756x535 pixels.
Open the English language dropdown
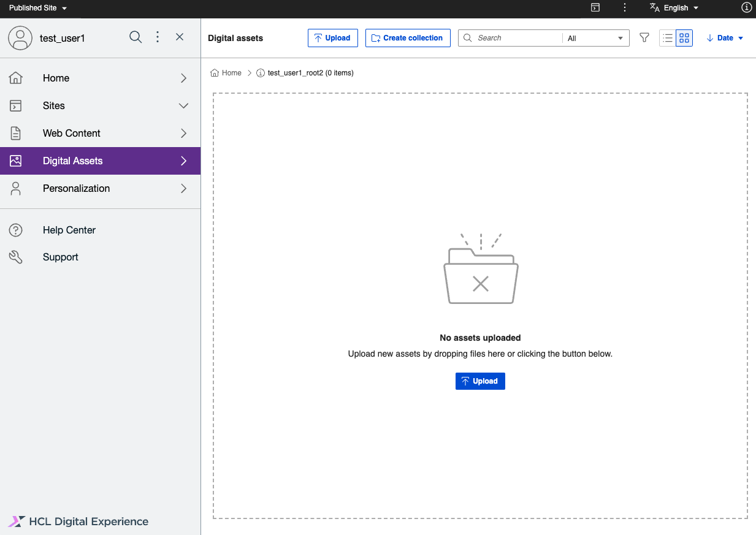673,8
